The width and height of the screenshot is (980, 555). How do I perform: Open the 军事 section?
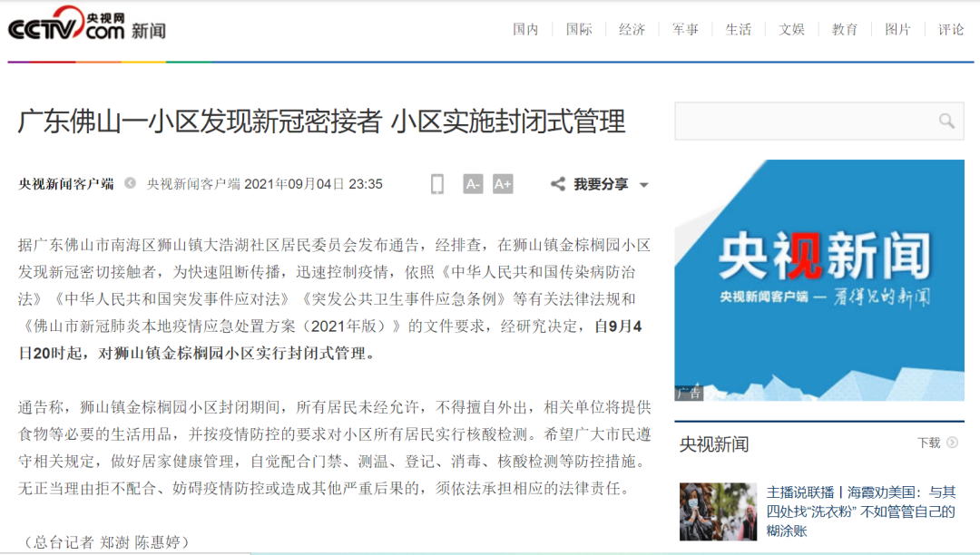[685, 28]
